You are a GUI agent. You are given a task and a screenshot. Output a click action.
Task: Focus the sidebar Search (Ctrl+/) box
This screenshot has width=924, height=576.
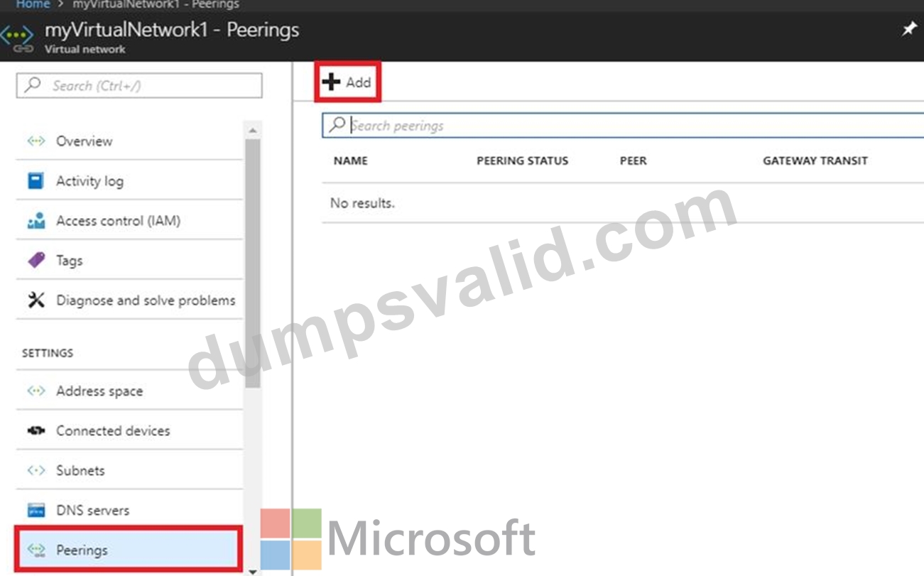139,85
